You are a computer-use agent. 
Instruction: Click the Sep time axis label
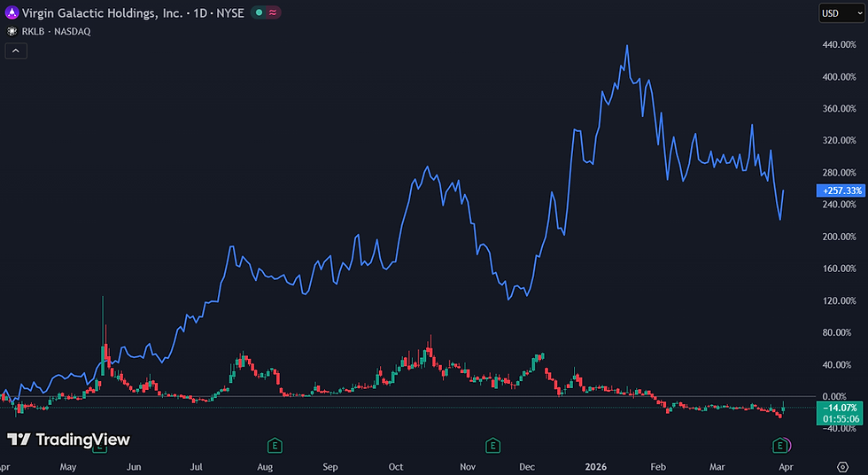pyautogui.click(x=329, y=467)
